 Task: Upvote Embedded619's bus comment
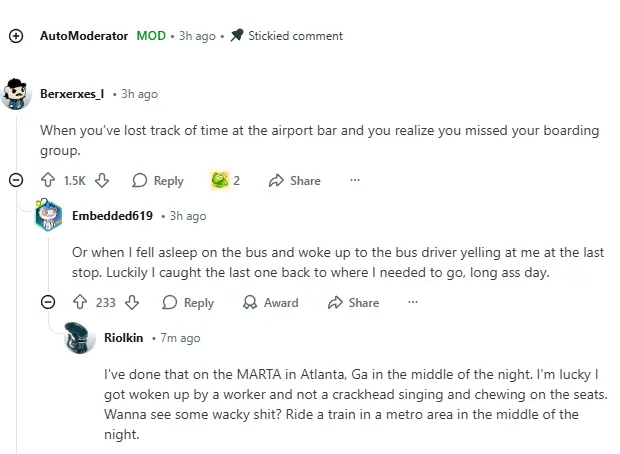point(80,303)
